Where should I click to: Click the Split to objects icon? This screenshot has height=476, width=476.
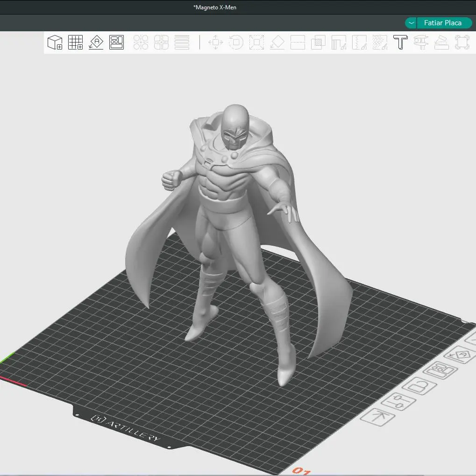point(141,42)
